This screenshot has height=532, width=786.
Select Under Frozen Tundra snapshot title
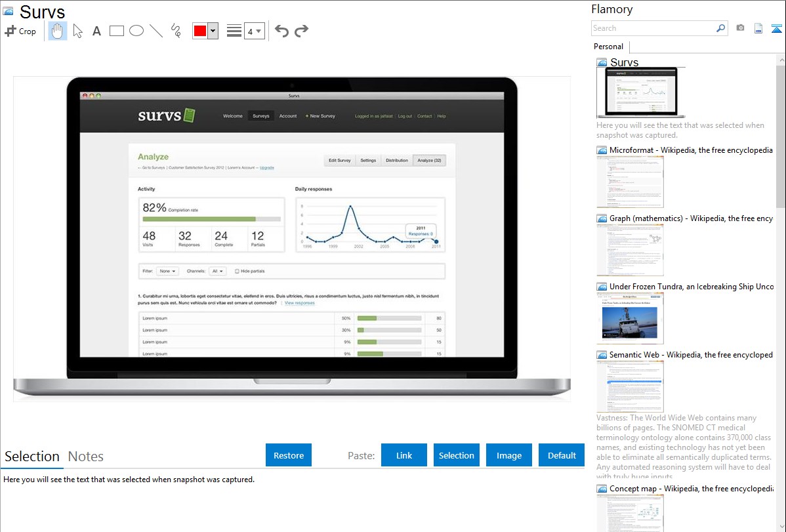[x=692, y=286]
